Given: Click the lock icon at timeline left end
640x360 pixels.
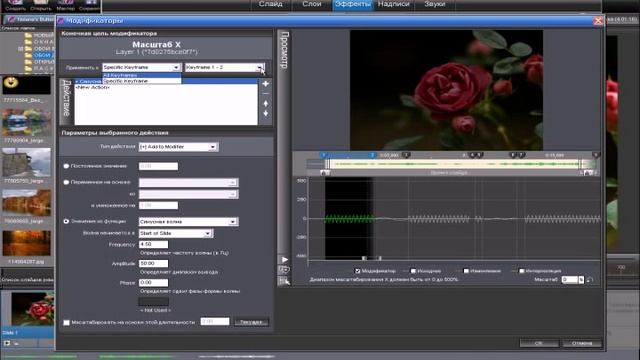Looking at the screenshot, I should pos(324,173).
